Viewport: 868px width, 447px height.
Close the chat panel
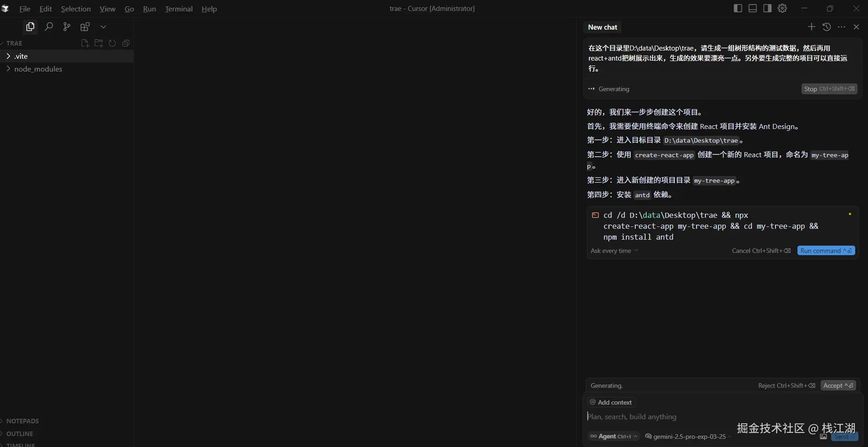pos(856,27)
